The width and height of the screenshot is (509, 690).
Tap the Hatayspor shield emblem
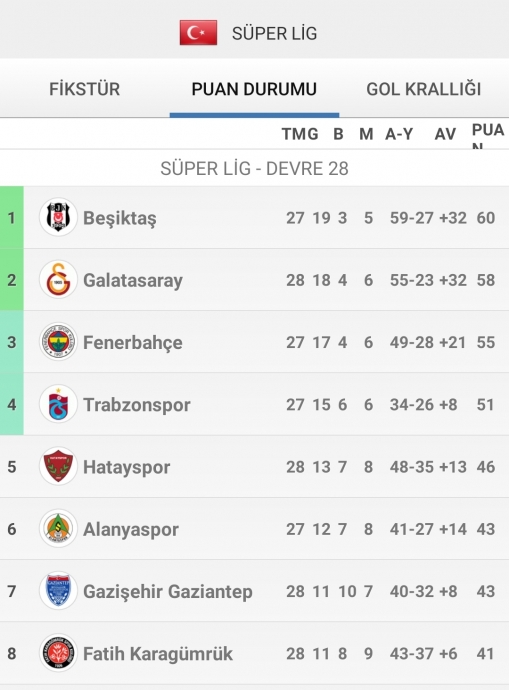point(58,466)
